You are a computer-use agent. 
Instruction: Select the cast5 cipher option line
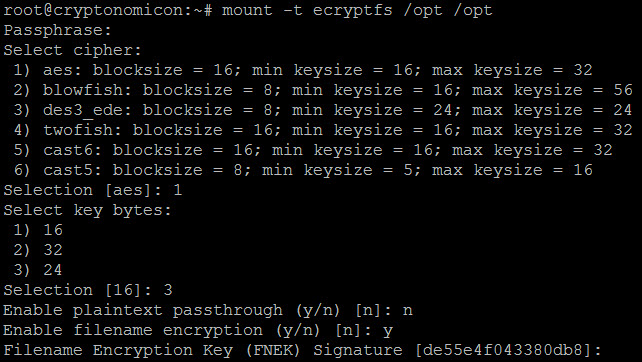[x=303, y=170]
